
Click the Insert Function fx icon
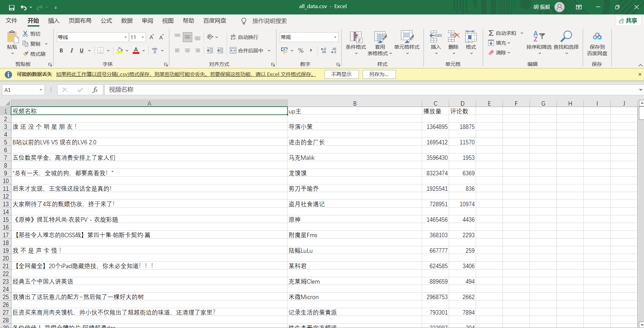point(95,90)
